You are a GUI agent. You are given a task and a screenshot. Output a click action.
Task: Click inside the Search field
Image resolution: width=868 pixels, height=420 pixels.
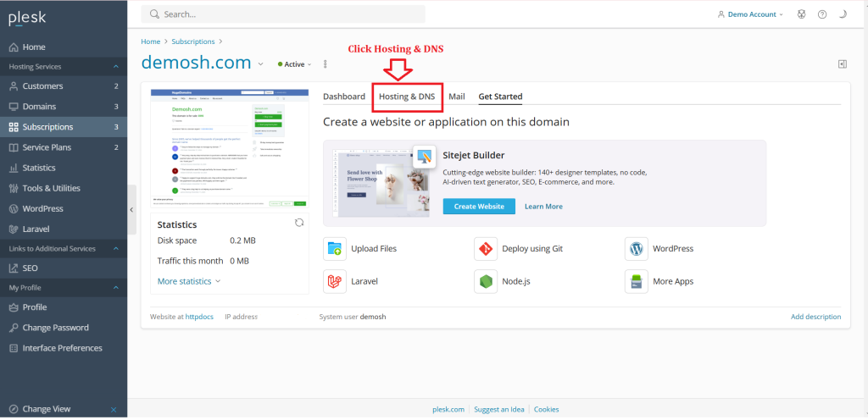click(283, 14)
